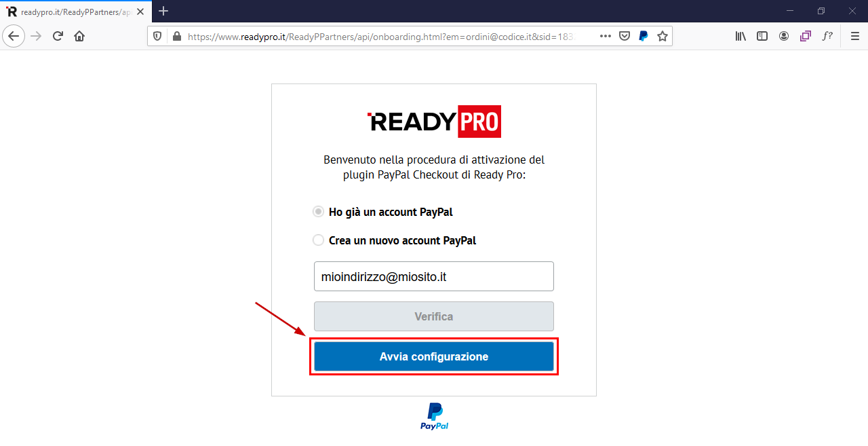View the site padlock security info
Image resolution: width=868 pixels, height=446 pixels.
pyautogui.click(x=177, y=36)
